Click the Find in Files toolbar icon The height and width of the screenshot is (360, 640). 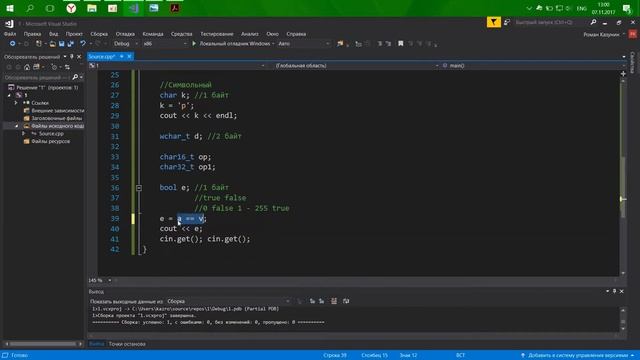click(x=340, y=44)
